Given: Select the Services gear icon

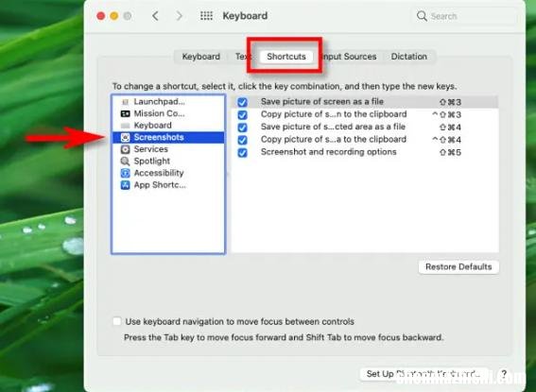Looking at the screenshot, I should tap(126, 149).
